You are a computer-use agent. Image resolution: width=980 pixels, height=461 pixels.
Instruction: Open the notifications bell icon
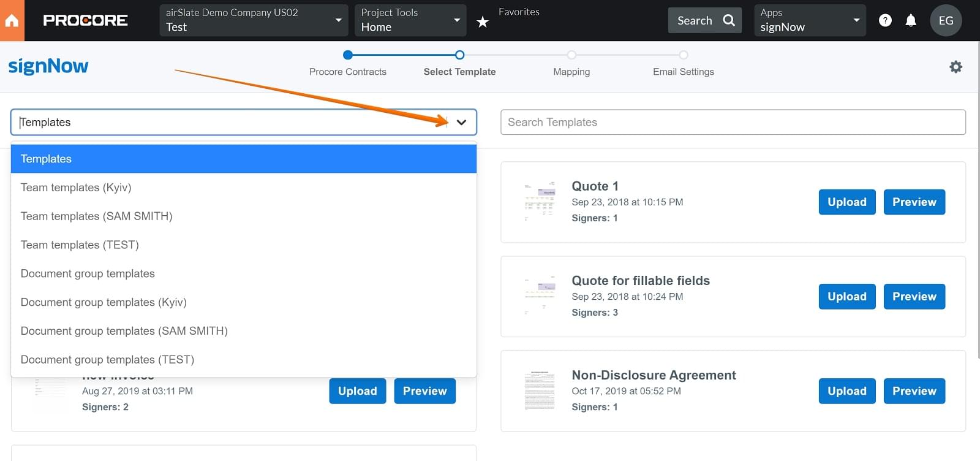911,20
